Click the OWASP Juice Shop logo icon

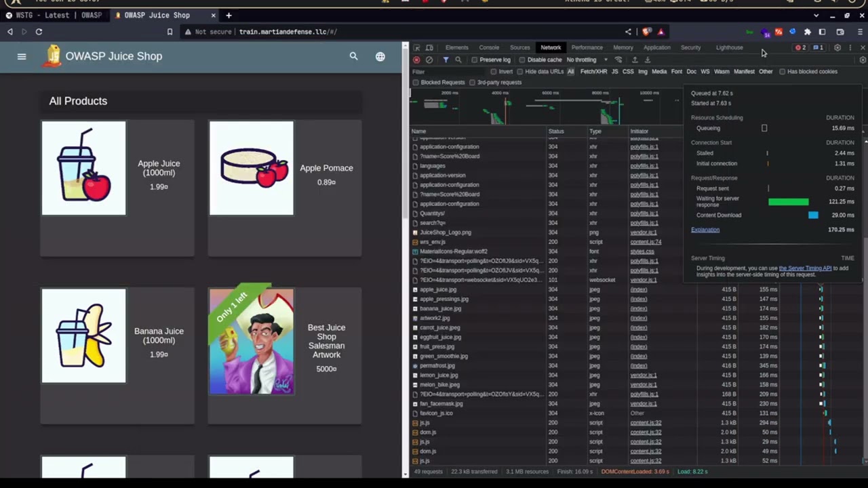pos(52,56)
